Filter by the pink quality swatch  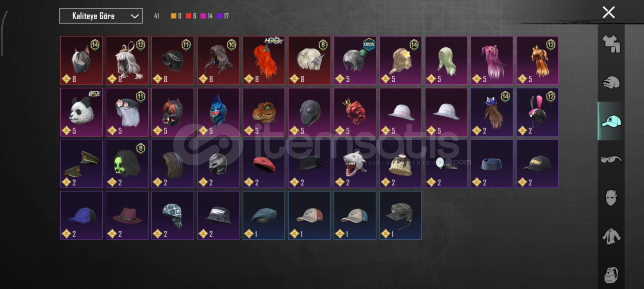point(203,16)
